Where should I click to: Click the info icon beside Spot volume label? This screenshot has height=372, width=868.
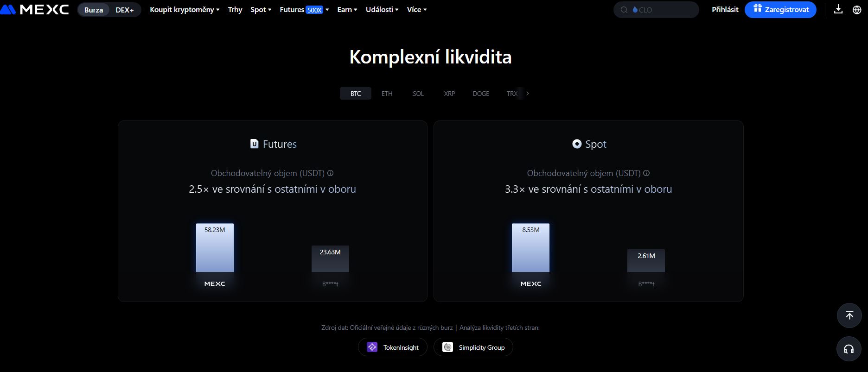(646, 173)
